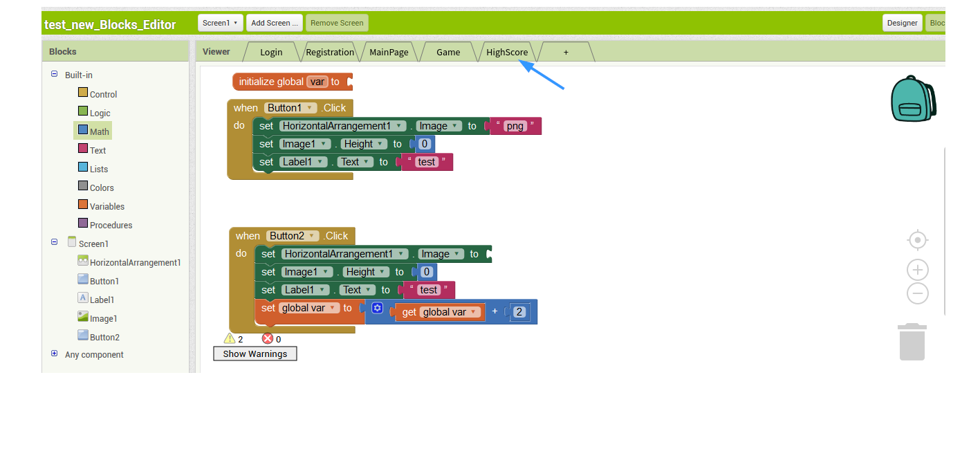This screenshot has height=449, width=980.
Task: Select HorizontalArrangement1 in the component tree
Action: [x=129, y=262]
